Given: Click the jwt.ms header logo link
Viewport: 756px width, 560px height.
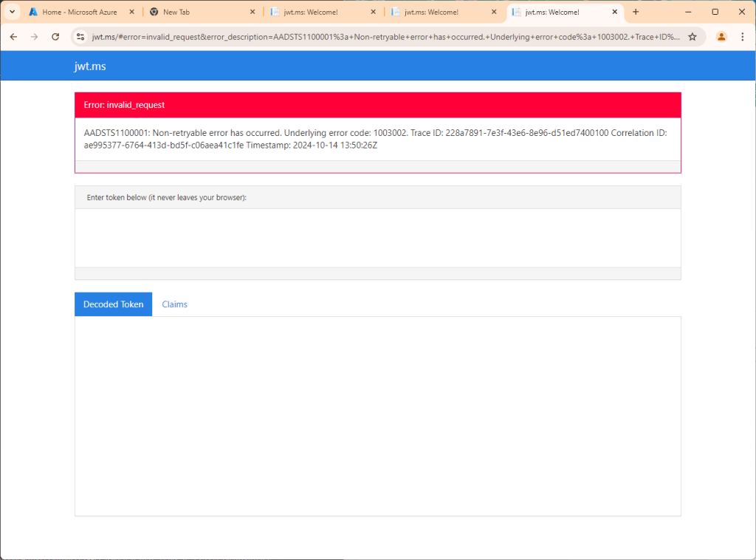Looking at the screenshot, I should 89,66.
